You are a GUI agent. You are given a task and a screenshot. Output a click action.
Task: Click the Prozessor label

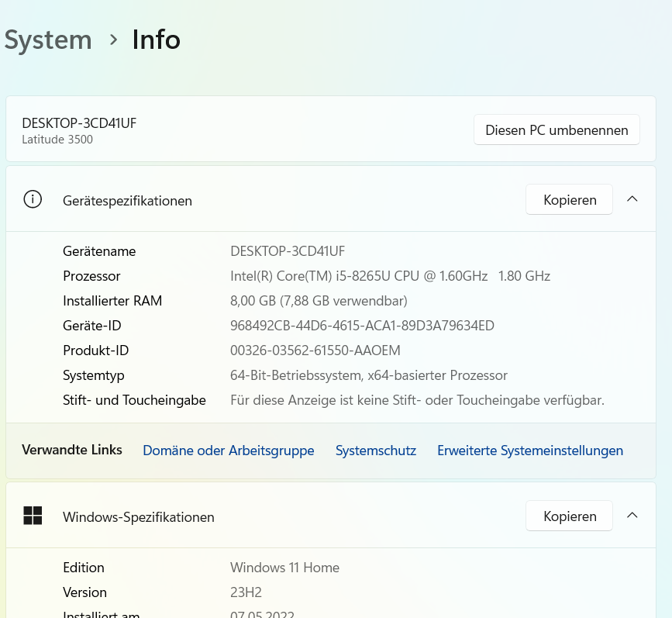click(91, 276)
